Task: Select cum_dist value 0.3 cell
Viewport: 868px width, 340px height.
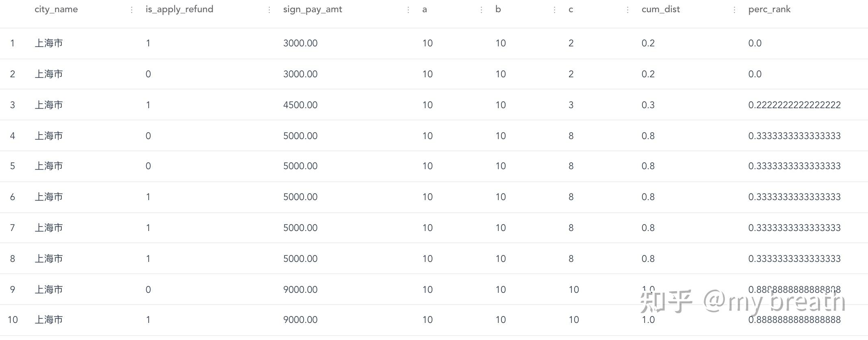Action: tap(648, 105)
